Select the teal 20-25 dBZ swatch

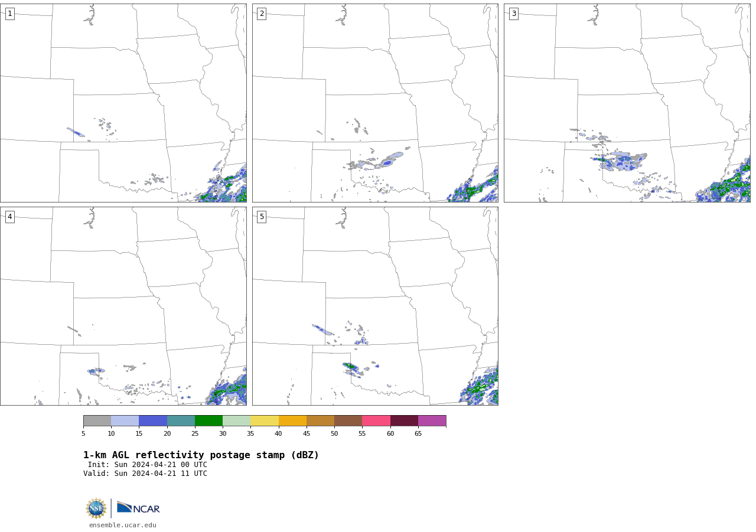coord(181,420)
